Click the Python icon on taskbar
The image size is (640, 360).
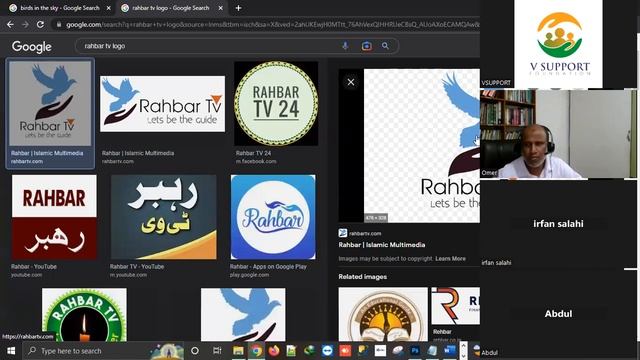[362, 351]
